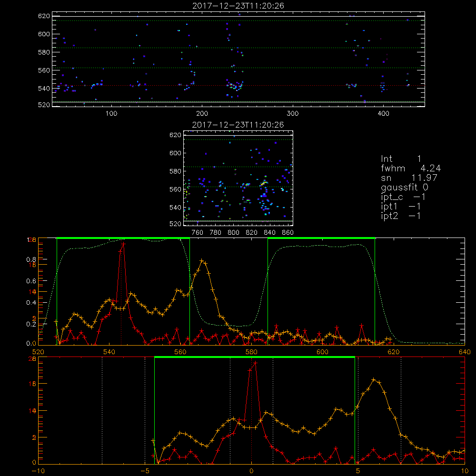Viewport: 476px width, 476px height.
Task: Click x-axis label '840' of the middle plot
Action: [x=269, y=233]
